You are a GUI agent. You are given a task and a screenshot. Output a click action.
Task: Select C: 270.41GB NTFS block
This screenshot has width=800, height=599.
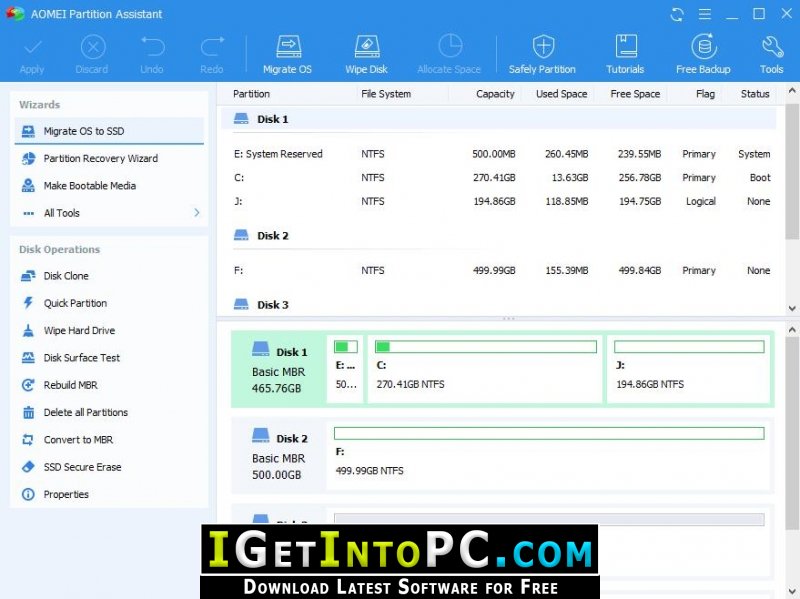tap(485, 369)
